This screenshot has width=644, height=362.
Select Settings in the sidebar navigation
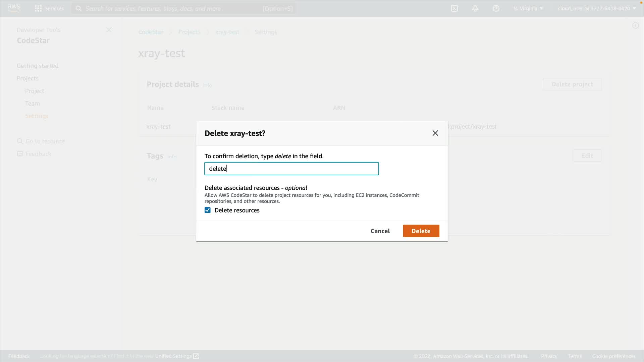(37, 116)
